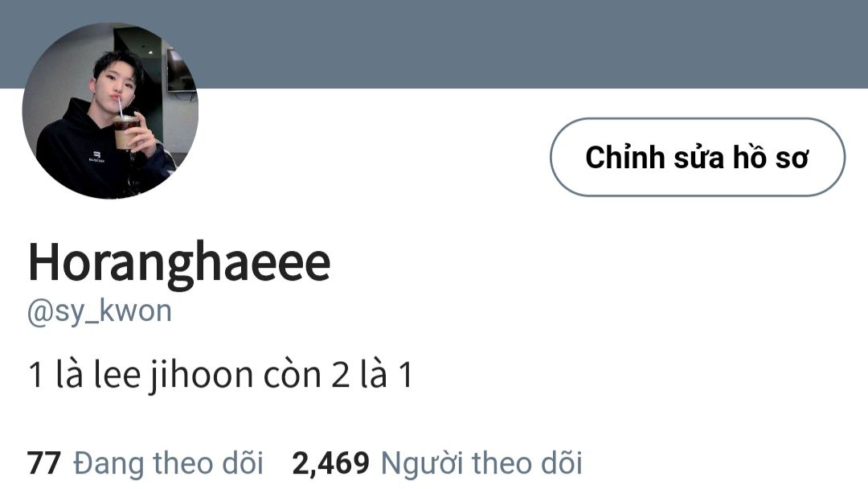Open the 77 following count
Image resolution: width=868 pixels, height=489 pixels.
tap(43, 463)
